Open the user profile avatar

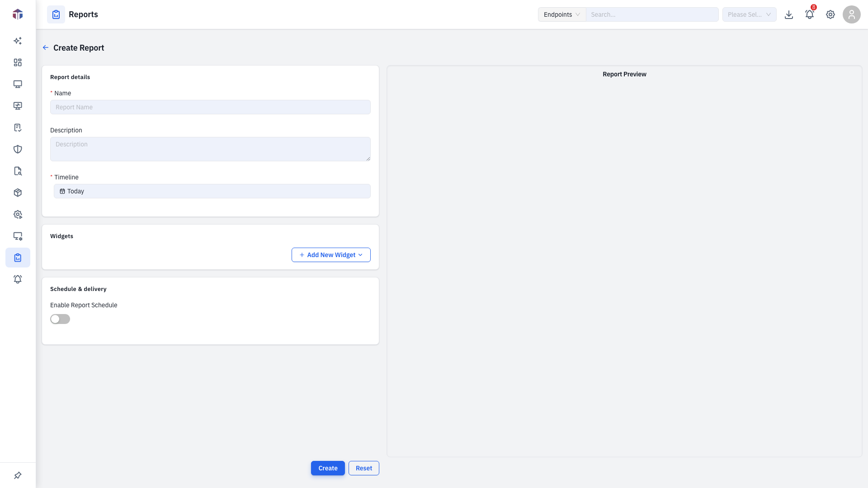coord(852,14)
